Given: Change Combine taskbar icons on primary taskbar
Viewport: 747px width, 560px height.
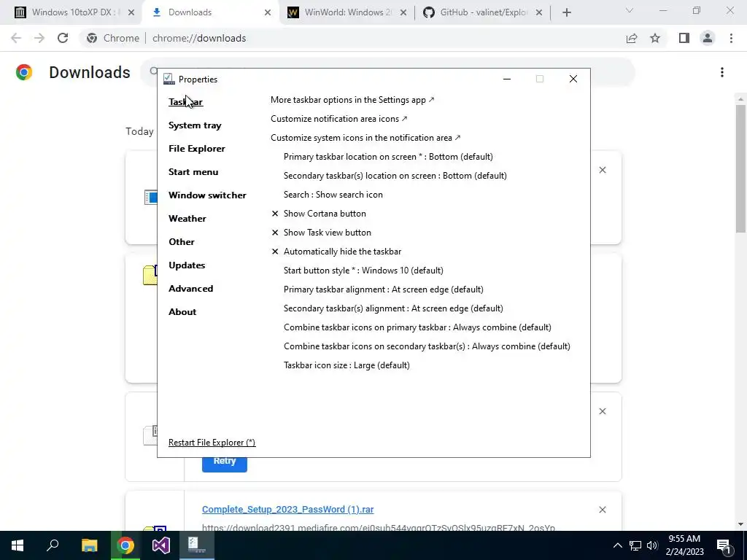Looking at the screenshot, I should click(417, 327).
